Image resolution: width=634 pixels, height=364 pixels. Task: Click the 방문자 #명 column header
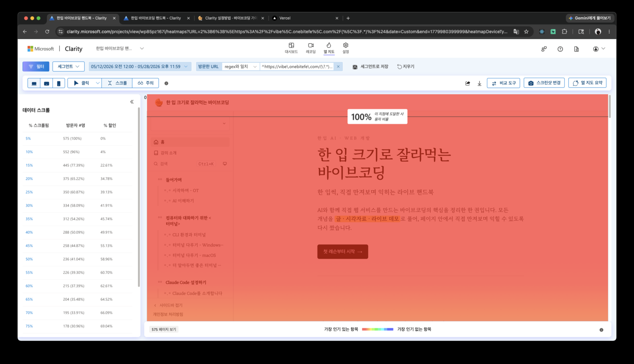point(76,125)
